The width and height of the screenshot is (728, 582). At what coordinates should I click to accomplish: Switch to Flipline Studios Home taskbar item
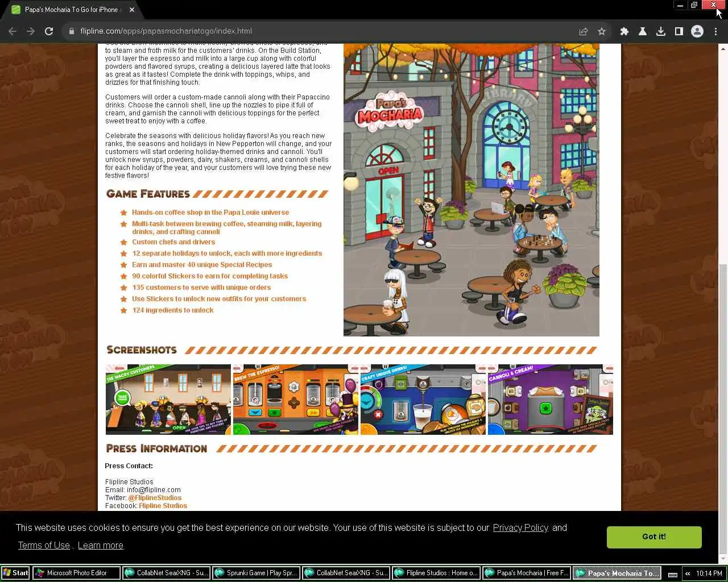tap(436, 573)
